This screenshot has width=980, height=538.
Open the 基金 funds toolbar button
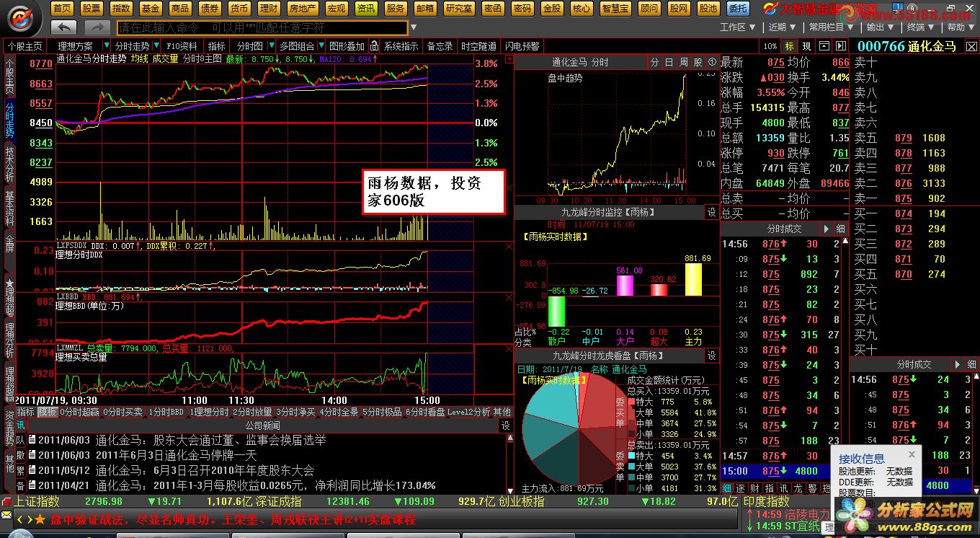point(151,8)
